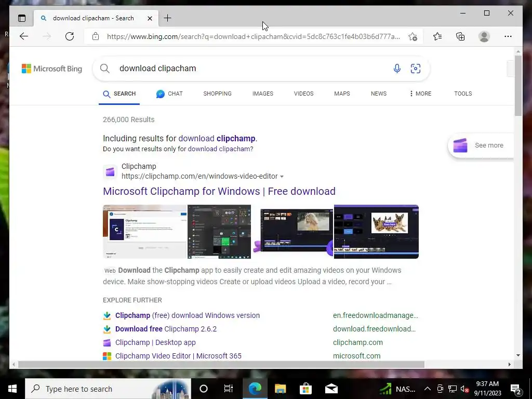Open Edge Settings and more menu
Image resolution: width=532 pixels, height=399 pixels.
[508, 36]
